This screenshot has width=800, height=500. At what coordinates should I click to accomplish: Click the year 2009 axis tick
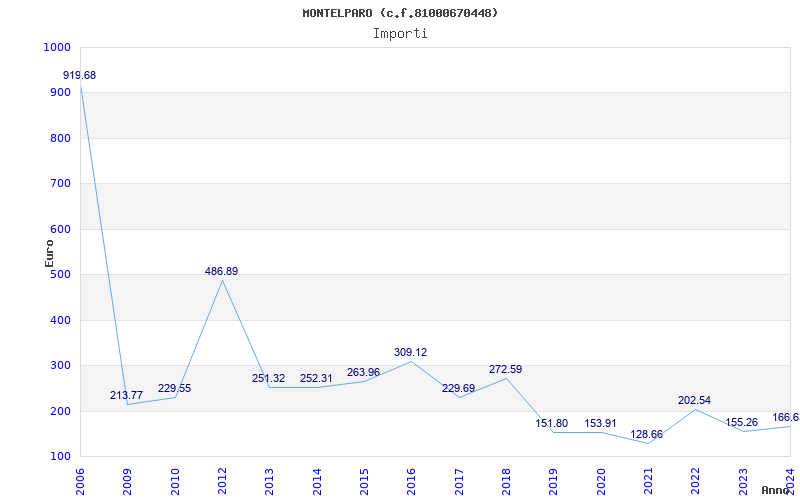(x=127, y=482)
